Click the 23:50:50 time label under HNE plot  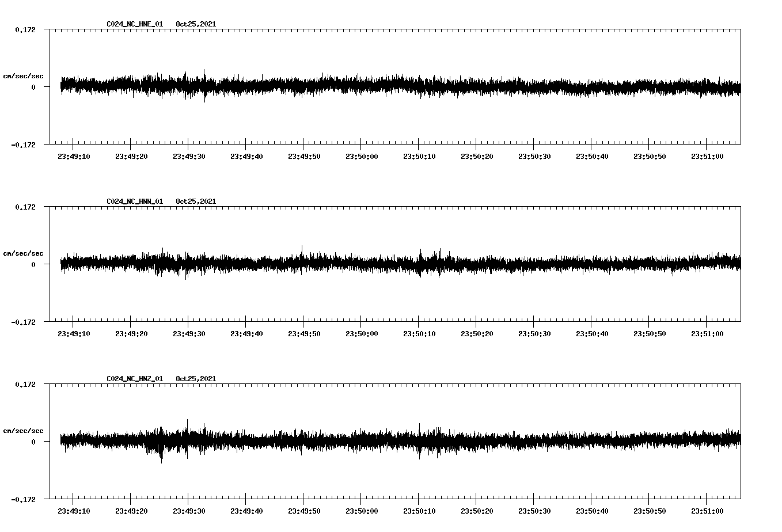click(x=649, y=156)
